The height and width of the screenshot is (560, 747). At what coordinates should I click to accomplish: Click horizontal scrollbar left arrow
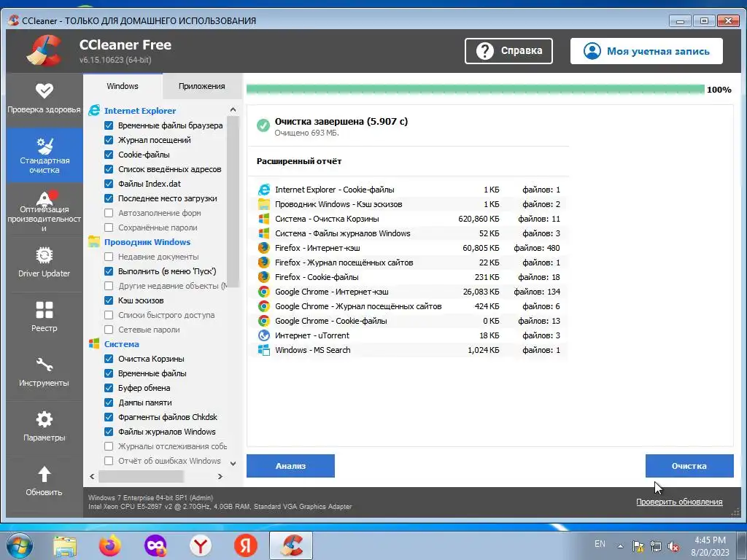92,476
